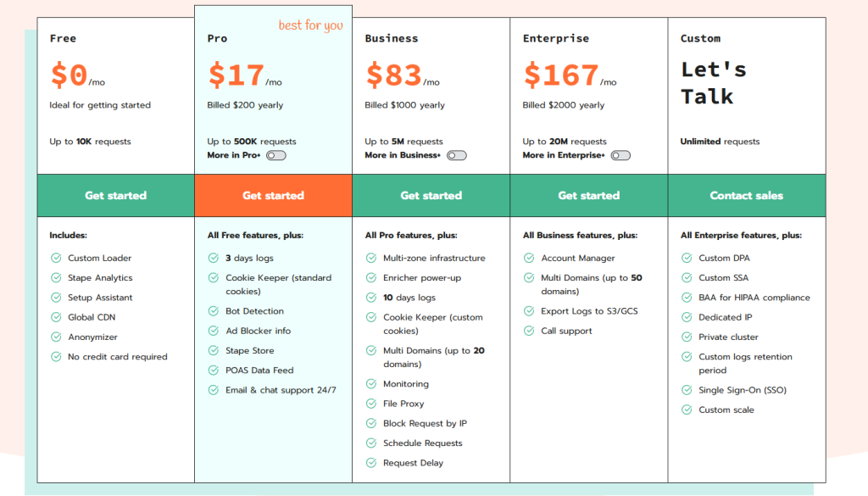Viewport: 868px width, 496px height.
Task: Click the checkmark beside Single Sign-On (SSO)
Action: click(x=687, y=390)
